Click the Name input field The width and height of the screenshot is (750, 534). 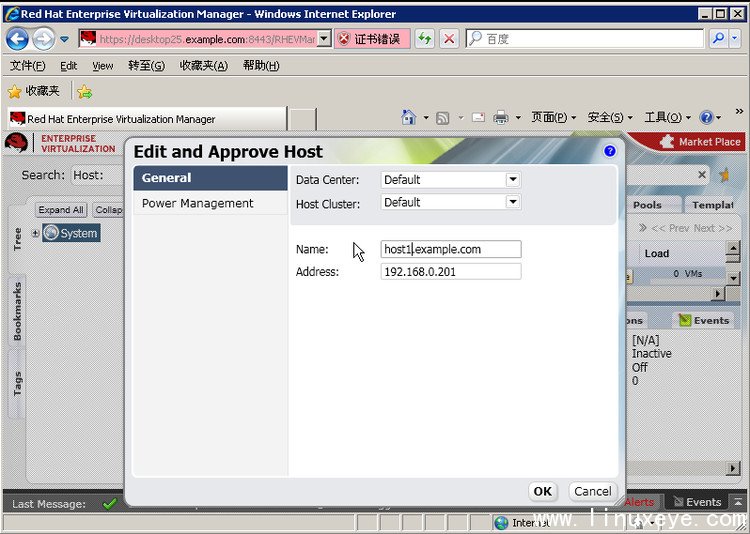click(x=451, y=249)
